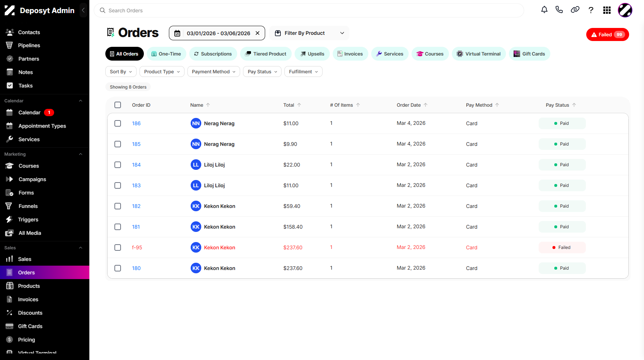
Task: Open the apps grid icon
Action: (607, 10)
